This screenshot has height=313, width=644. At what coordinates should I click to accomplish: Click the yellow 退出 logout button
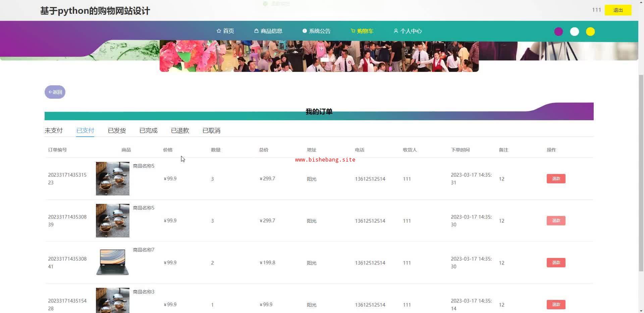coord(618,10)
